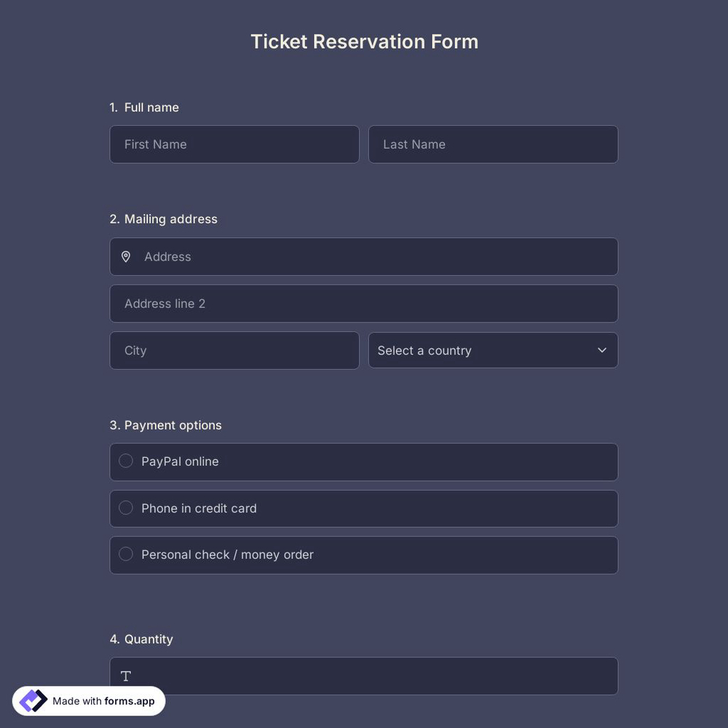Click the City input field
The height and width of the screenshot is (728, 728).
point(234,350)
